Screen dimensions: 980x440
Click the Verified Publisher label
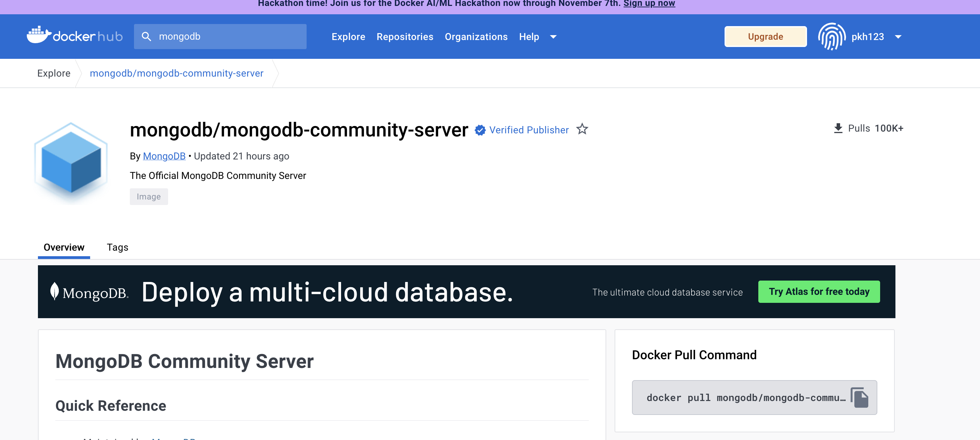tap(529, 130)
